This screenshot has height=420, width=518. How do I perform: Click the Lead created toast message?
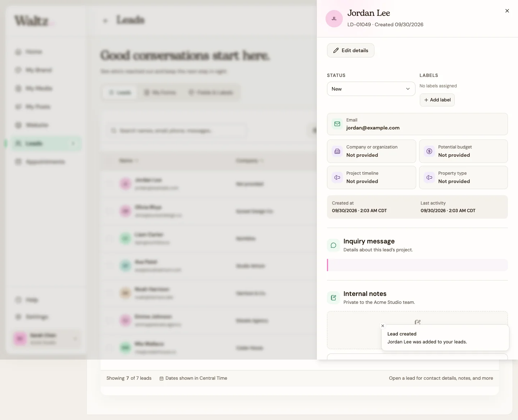445,338
